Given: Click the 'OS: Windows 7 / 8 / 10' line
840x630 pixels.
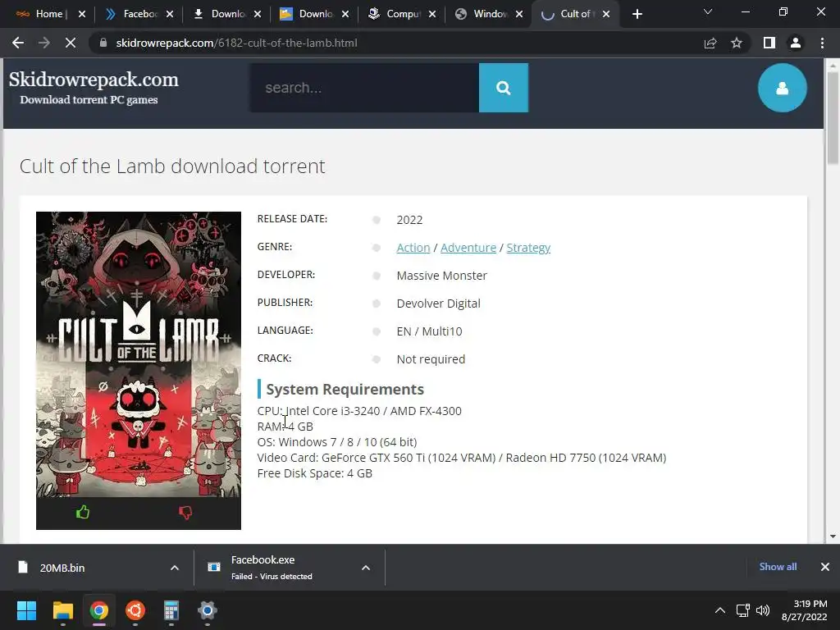Looking at the screenshot, I should point(337,442).
